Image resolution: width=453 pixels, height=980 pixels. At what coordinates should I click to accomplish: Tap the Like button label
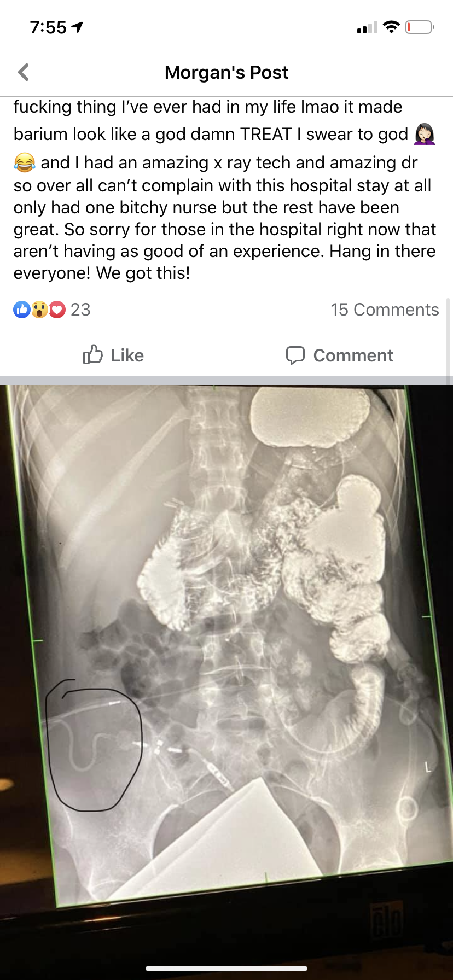[127, 355]
